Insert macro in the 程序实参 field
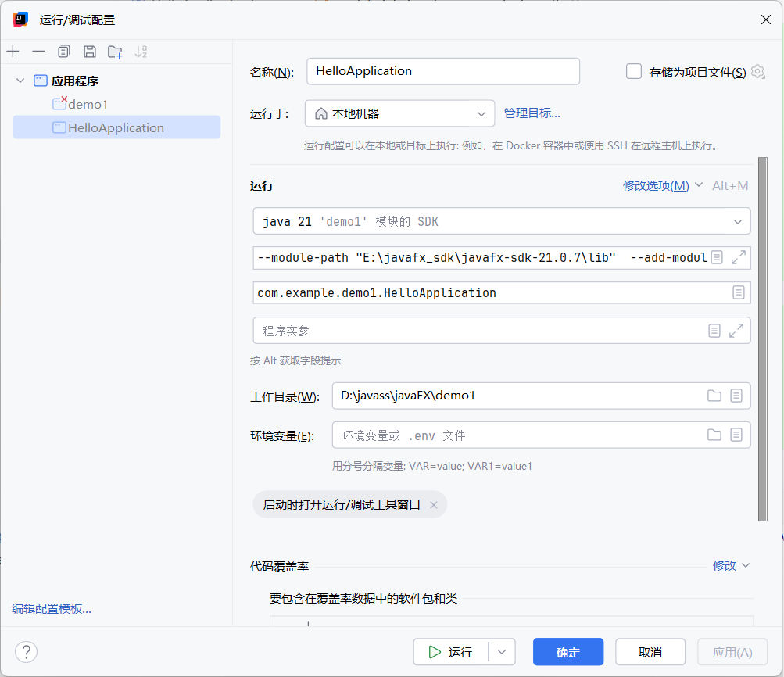 click(714, 331)
